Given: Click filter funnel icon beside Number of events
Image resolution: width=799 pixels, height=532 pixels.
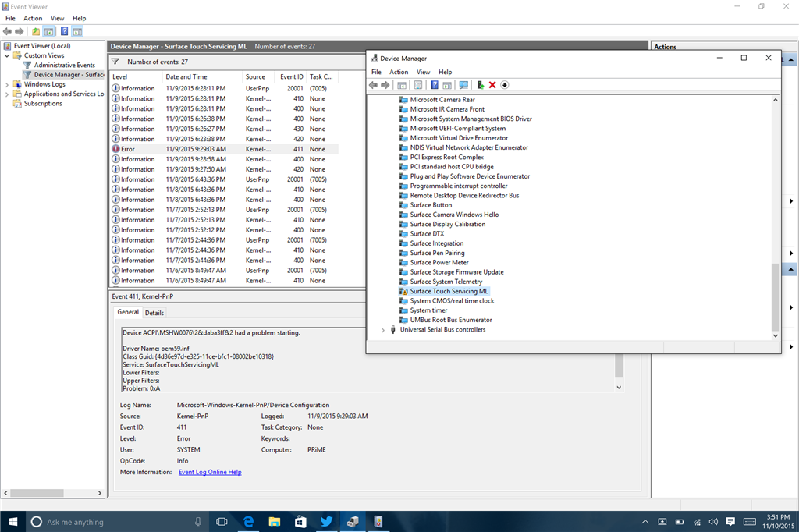Looking at the screenshot, I should 115,62.
